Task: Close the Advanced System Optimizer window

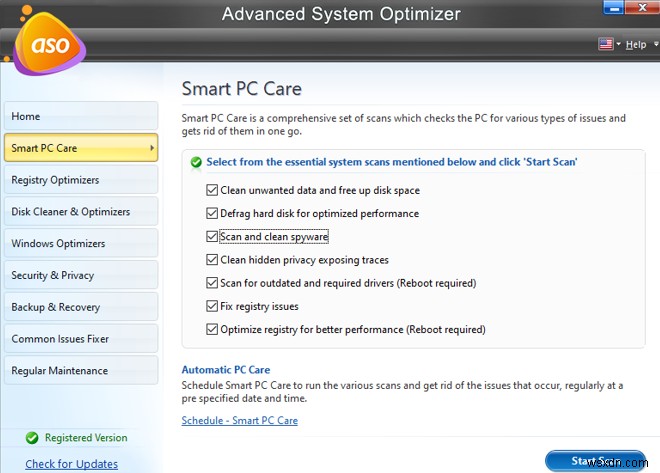Action: click(642, 9)
